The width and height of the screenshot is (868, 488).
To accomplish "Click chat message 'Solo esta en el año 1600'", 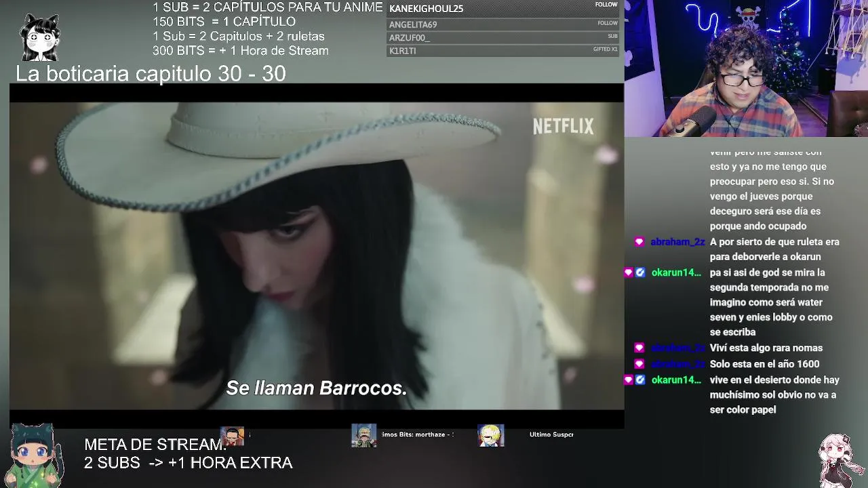I will click(x=764, y=364).
